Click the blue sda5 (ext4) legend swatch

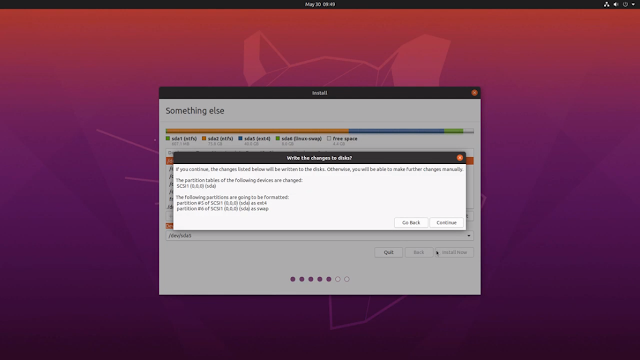click(240, 138)
